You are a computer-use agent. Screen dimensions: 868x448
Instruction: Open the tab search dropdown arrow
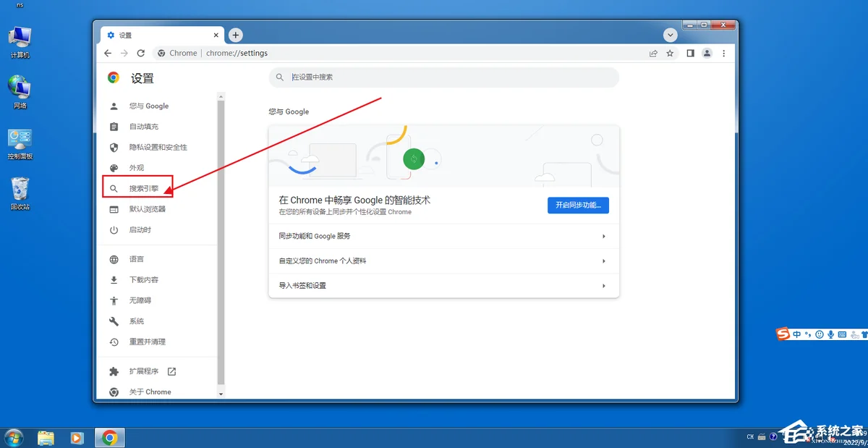(671, 35)
